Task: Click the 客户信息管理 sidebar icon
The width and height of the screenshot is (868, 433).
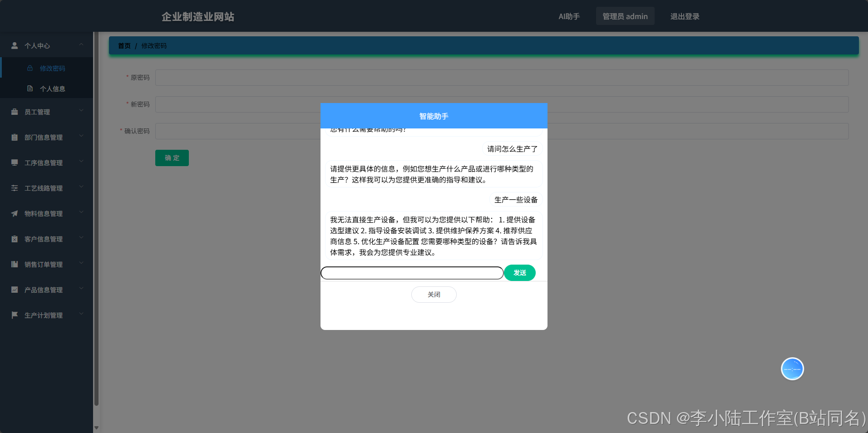Action: [14, 239]
